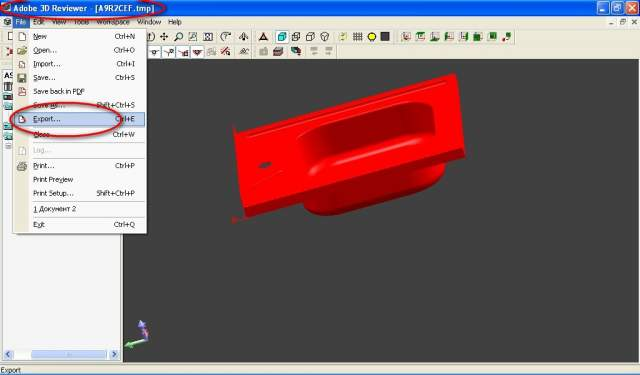Select Save back in PDF
The image size is (640, 375).
pyautogui.click(x=80, y=91)
